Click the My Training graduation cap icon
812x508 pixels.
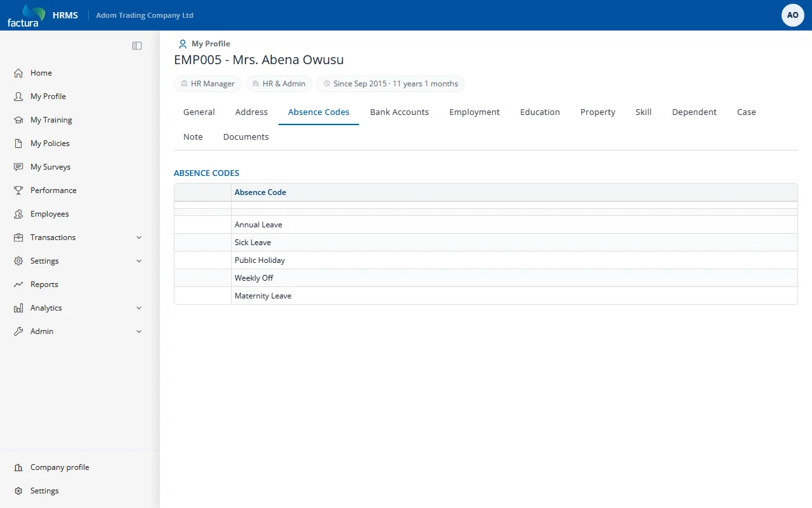pos(18,120)
